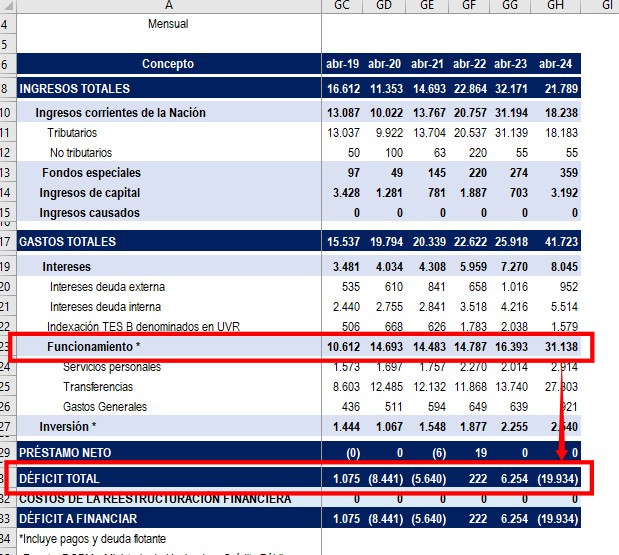The height and width of the screenshot is (555, 619).
Task: Select column header A
Action: 169,6
